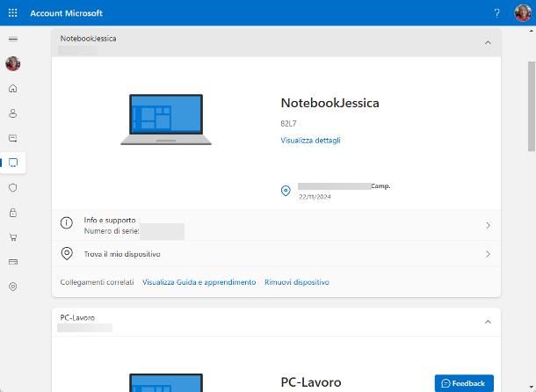
Task: Toggle the hamburger navigation menu
Action: coord(13,39)
